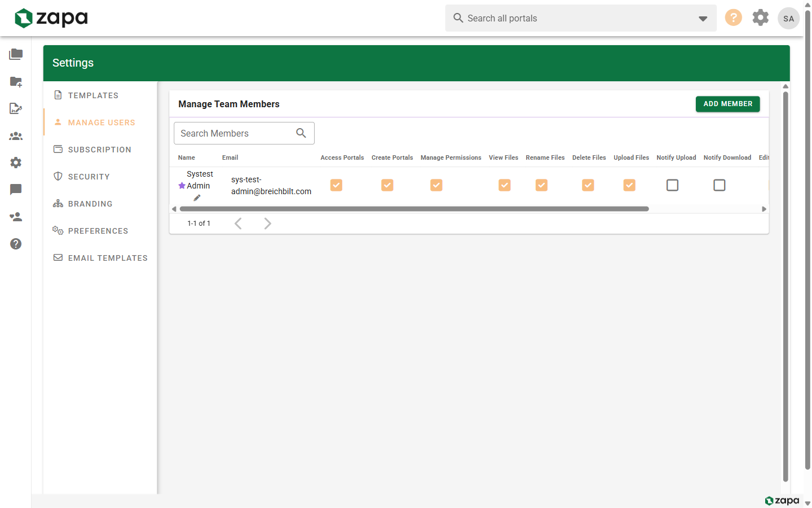
Task: Open the help question mark in left sidebar
Action: (16, 244)
